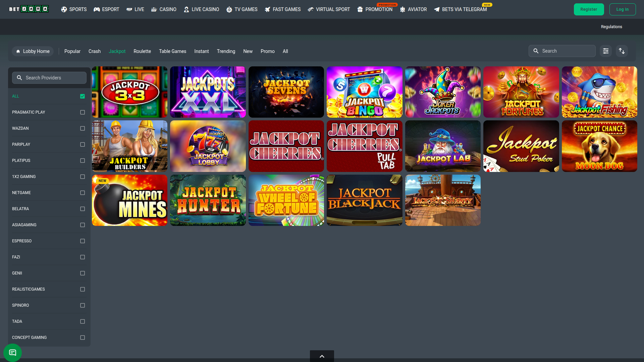Expand the scroll-to-top chevron
644x362 pixels.
[322, 356]
